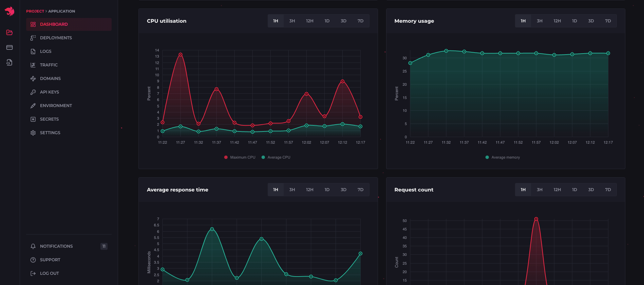Select 3H range for CPU utilisation
The image size is (644, 285).
[292, 21]
